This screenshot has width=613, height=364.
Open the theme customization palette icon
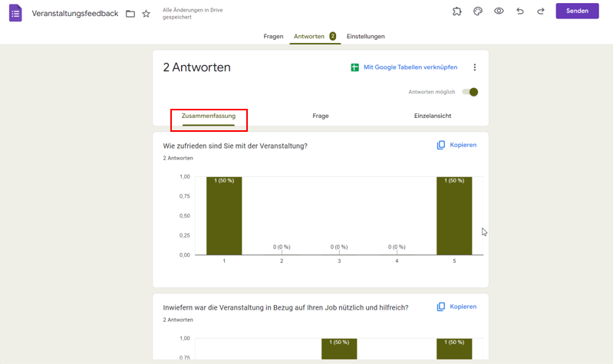point(478,11)
